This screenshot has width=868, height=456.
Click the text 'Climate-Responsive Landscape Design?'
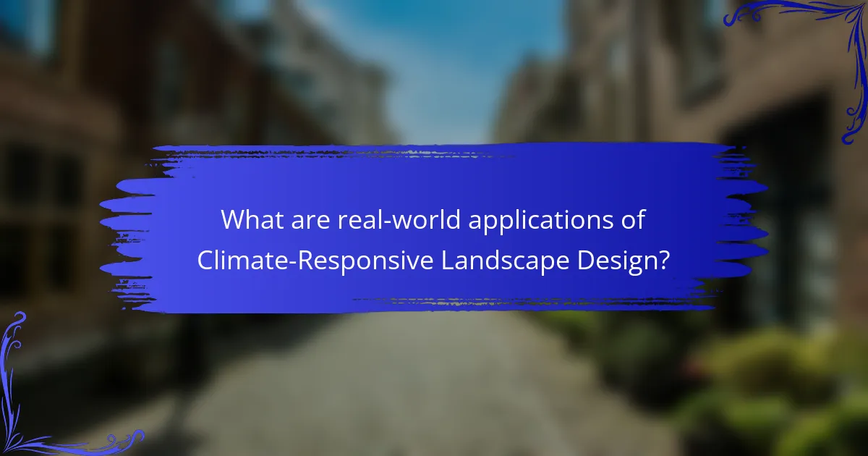point(433,261)
